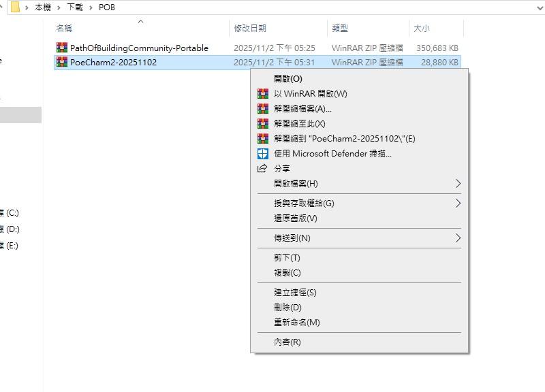Open the (E:) drive in the sidebar
This screenshot has height=392, width=545.
click(x=9, y=246)
